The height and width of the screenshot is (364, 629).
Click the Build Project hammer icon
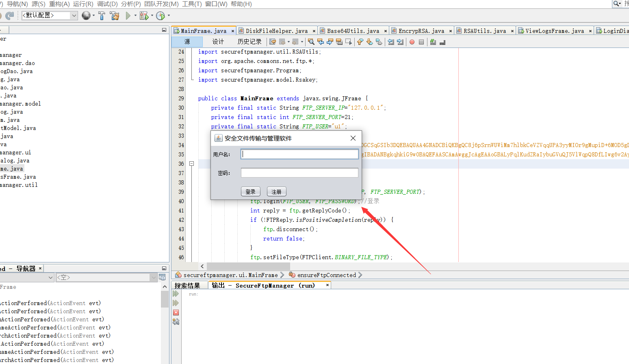point(102,15)
